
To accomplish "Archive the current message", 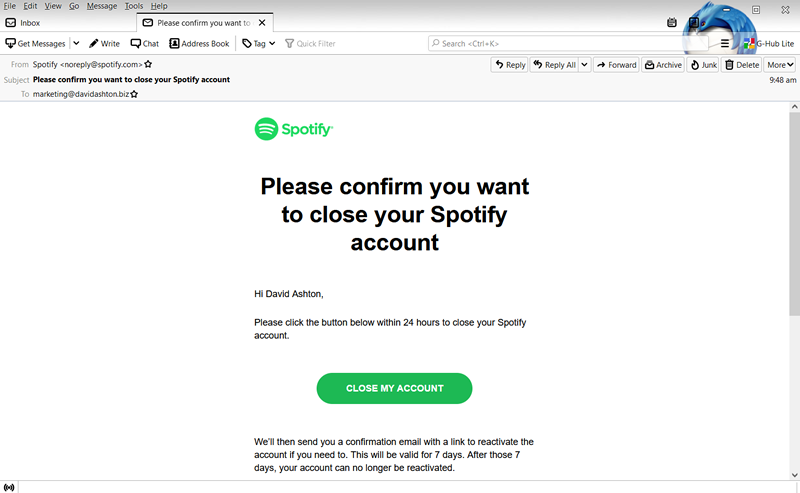I will coord(663,65).
